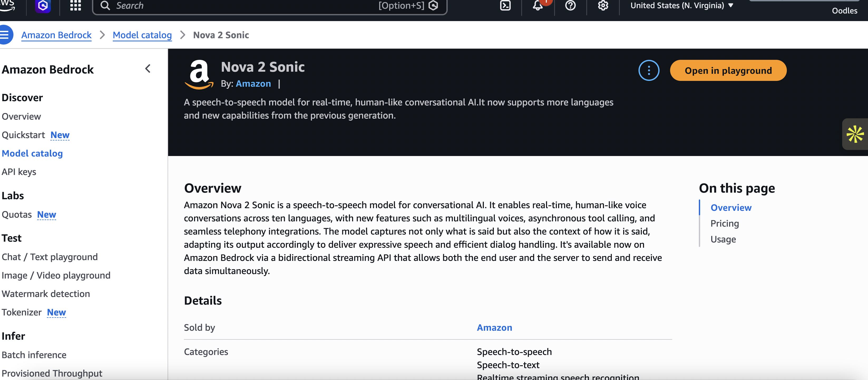Open Quickstart in the sidebar

click(23, 135)
